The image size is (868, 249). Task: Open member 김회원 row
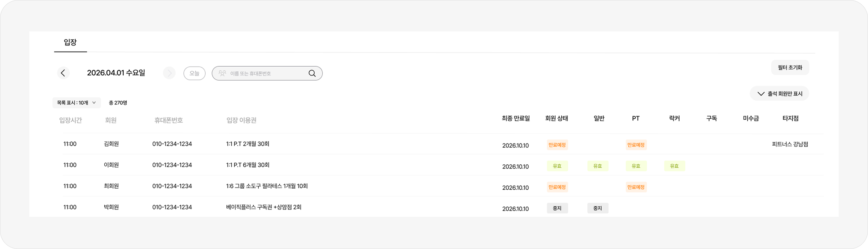[111, 144]
